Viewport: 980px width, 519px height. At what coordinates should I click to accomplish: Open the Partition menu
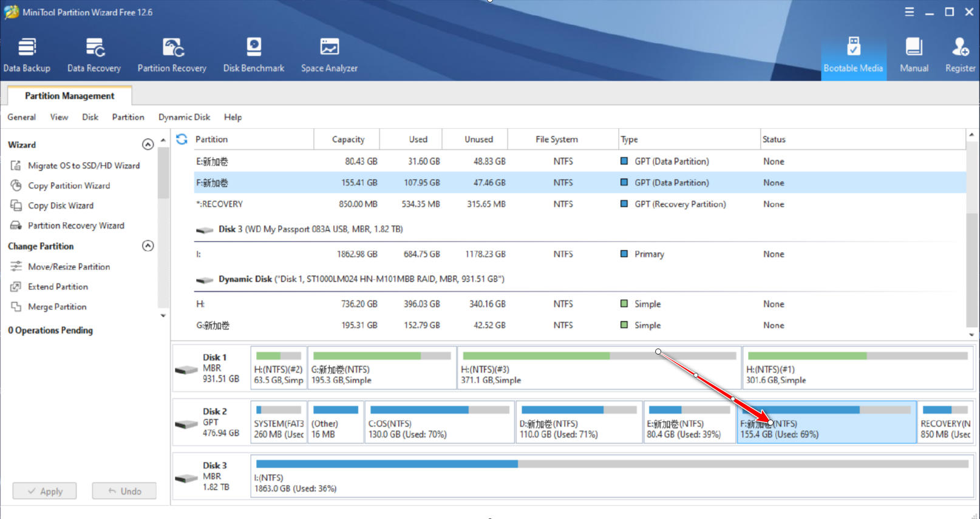(128, 117)
